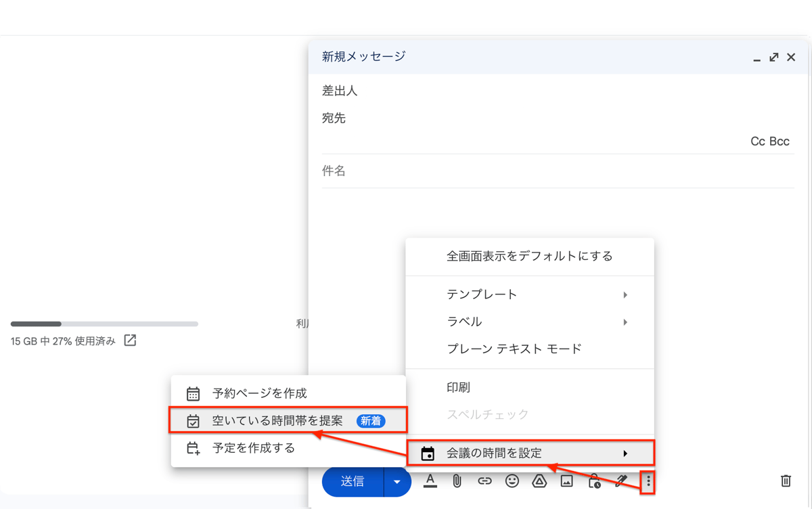Expand 会議の時間を設定 submenu arrow
Screen dimensions: 812x509
tap(625, 453)
